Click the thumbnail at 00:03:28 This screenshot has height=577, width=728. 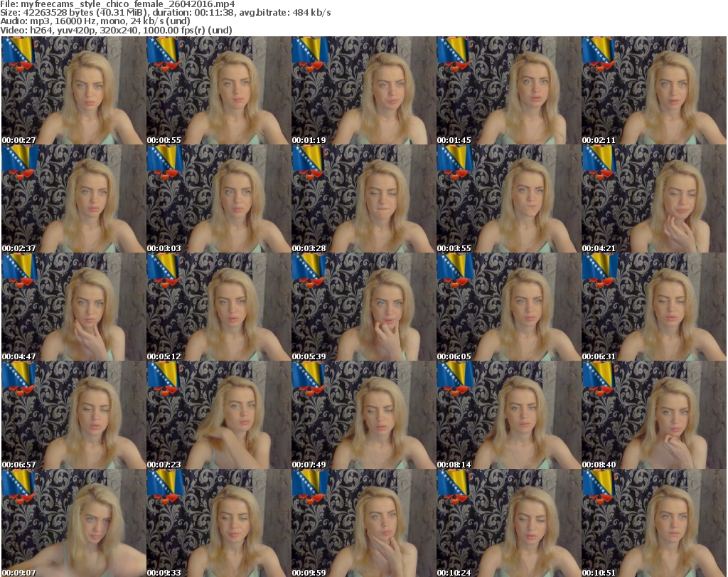pos(363,198)
